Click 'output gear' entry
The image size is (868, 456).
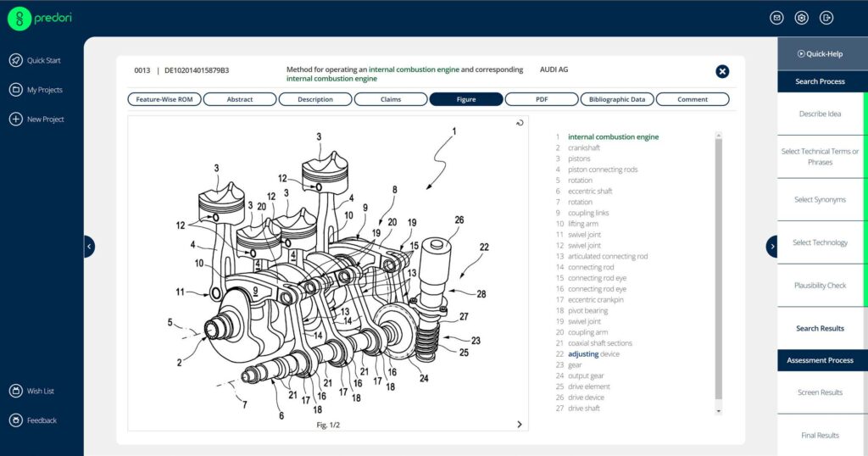[x=586, y=375]
